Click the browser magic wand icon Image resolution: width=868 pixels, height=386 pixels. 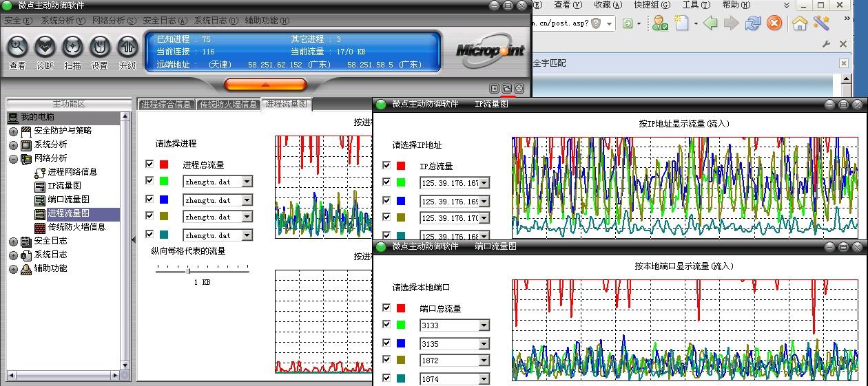tap(821, 23)
